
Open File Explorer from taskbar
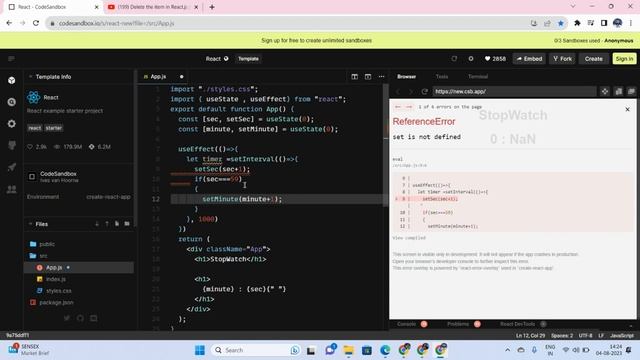[348, 350]
